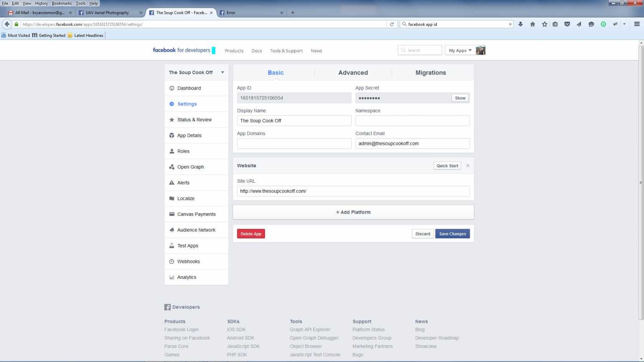Click the profile photo next to My Apps
Viewport: 644px width, 362px height.
481,50
